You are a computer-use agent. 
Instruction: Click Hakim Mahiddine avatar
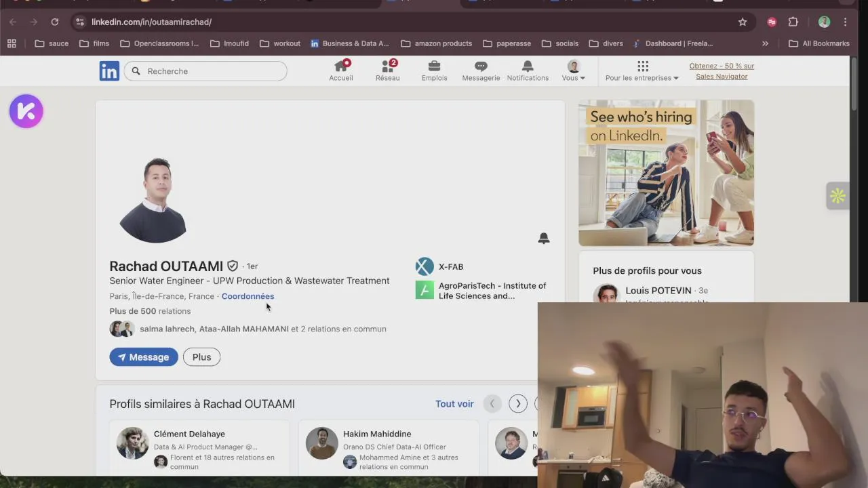321,443
